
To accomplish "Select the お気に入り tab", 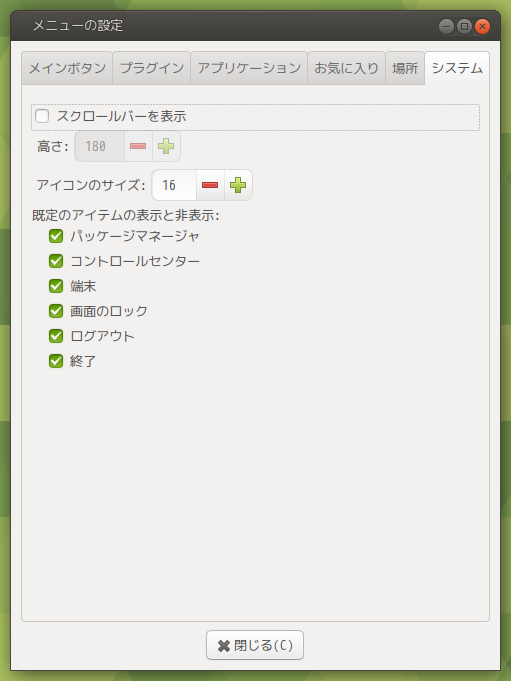I will pyautogui.click(x=346, y=68).
